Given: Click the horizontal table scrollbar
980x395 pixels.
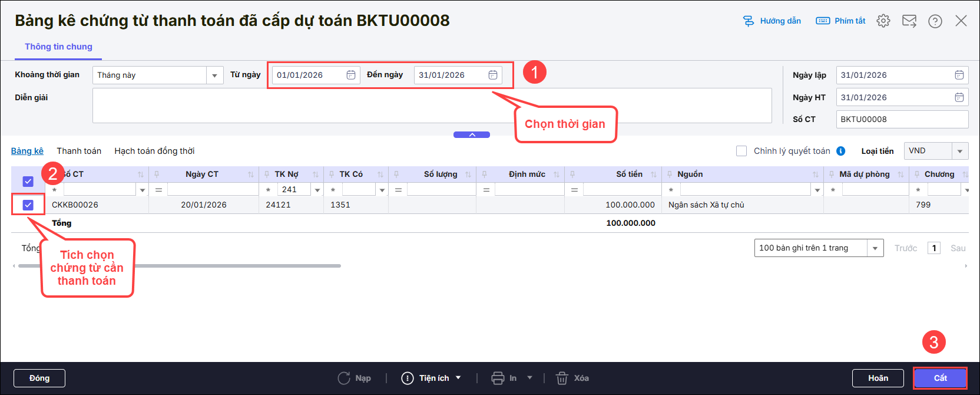Looking at the screenshot, I should click(180, 266).
